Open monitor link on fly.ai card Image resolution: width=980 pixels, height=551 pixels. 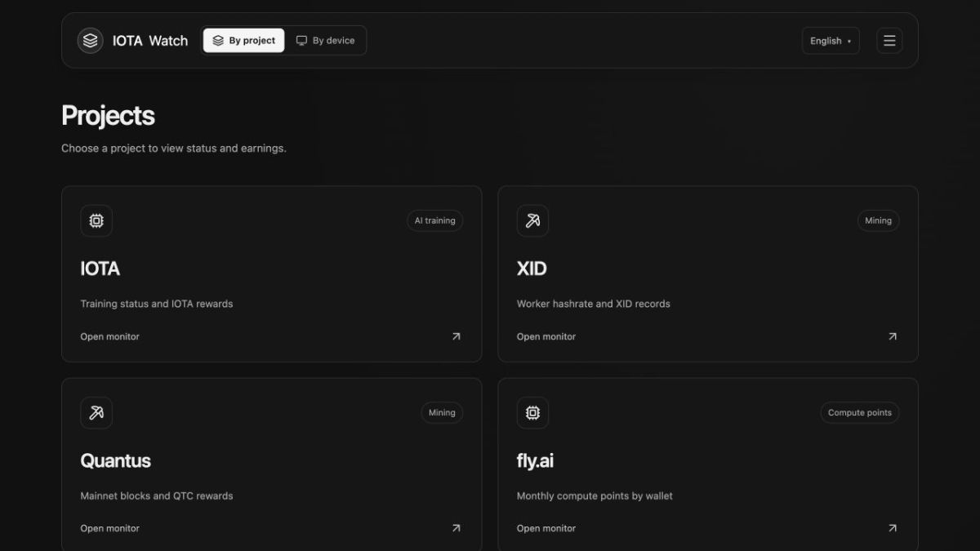point(546,528)
